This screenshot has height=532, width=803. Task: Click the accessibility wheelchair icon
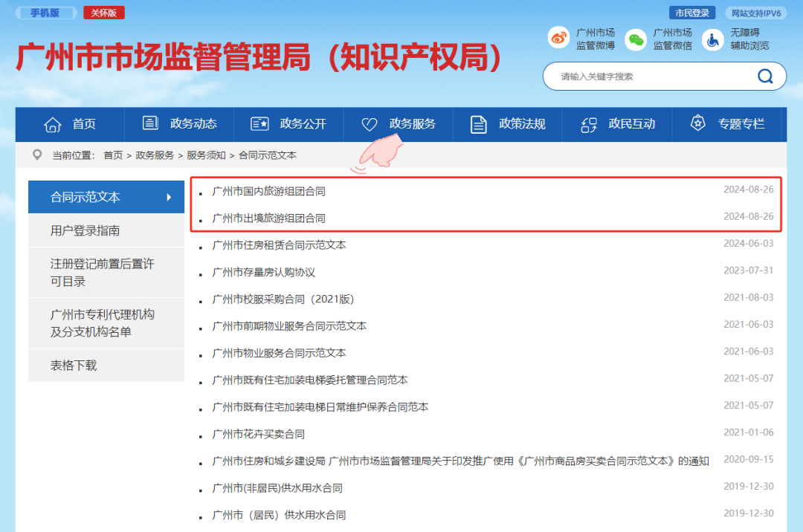712,39
